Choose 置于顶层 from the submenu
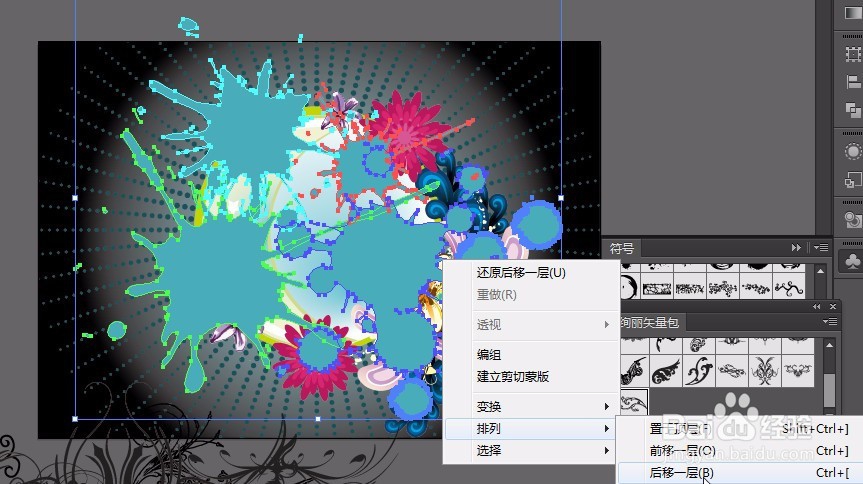 coord(738,428)
